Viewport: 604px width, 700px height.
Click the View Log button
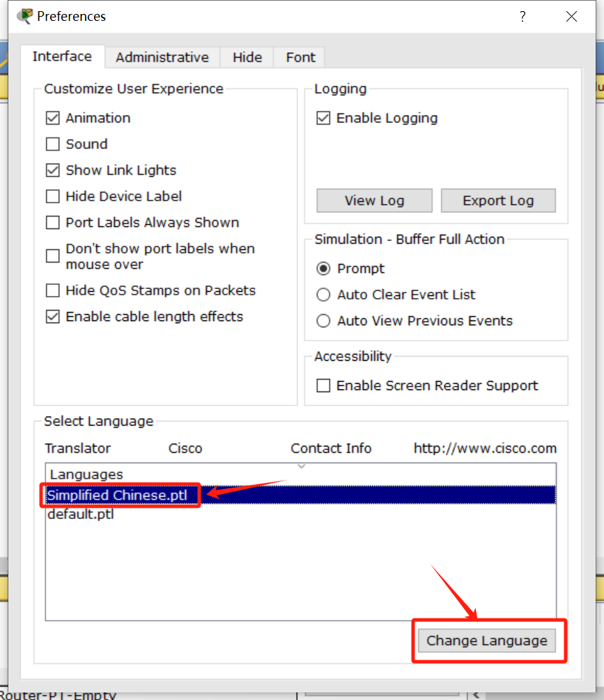click(x=374, y=201)
